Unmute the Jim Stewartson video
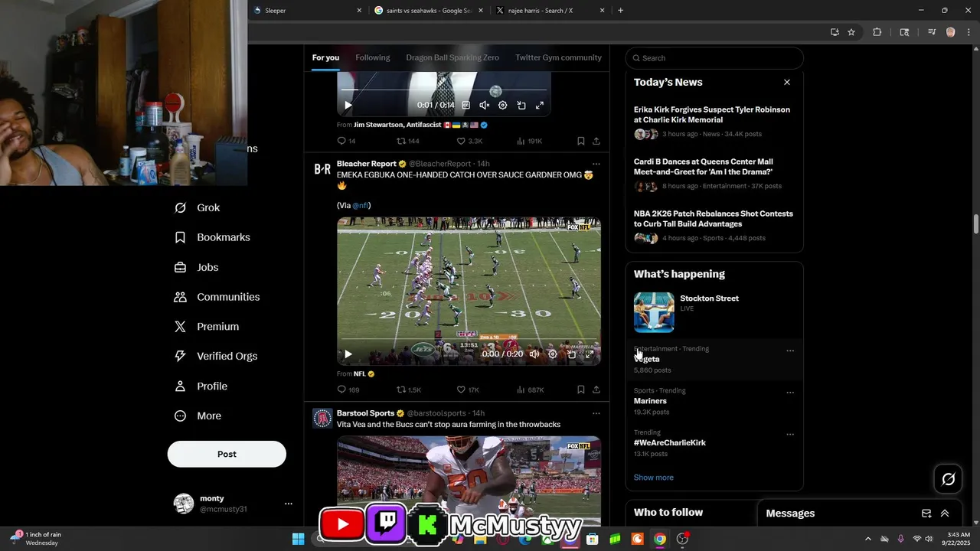 click(x=484, y=105)
